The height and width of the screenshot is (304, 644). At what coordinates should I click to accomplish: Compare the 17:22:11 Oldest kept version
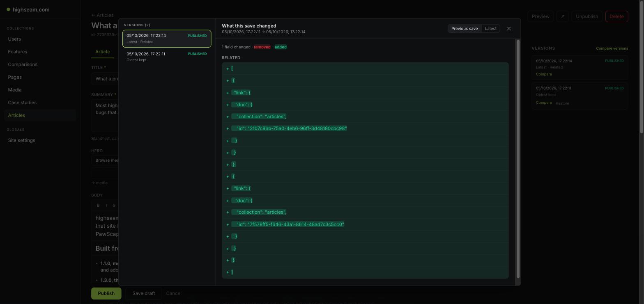click(x=544, y=103)
